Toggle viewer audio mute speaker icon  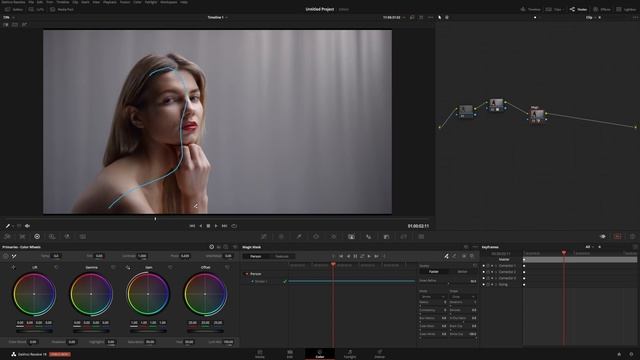(x=27, y=226)
